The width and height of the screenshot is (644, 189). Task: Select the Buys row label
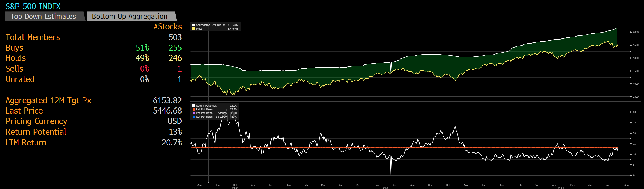click(x=14, y=48)
